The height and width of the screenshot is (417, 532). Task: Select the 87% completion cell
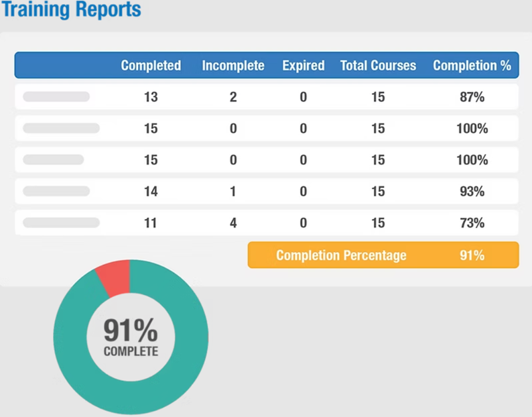[x=470, y=97]
